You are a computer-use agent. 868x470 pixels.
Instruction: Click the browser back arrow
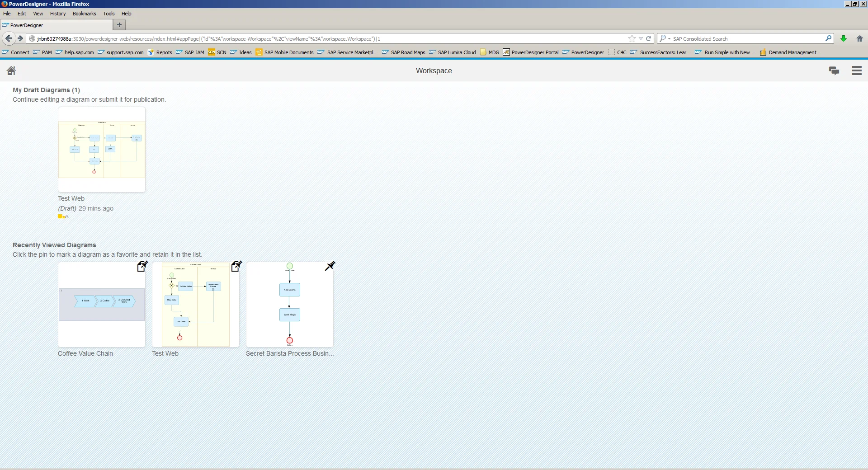point(9,38)
